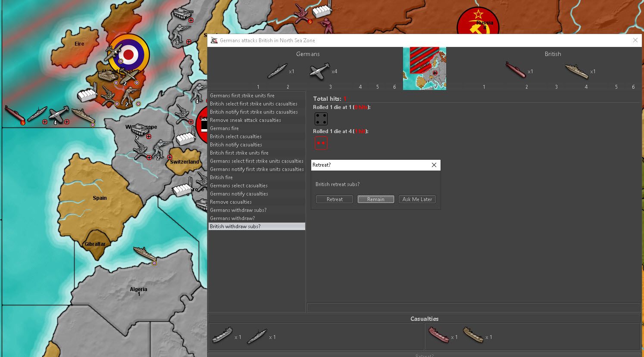
Task: Select step 'British notify casualties'
Action: (x=257, y=145)
